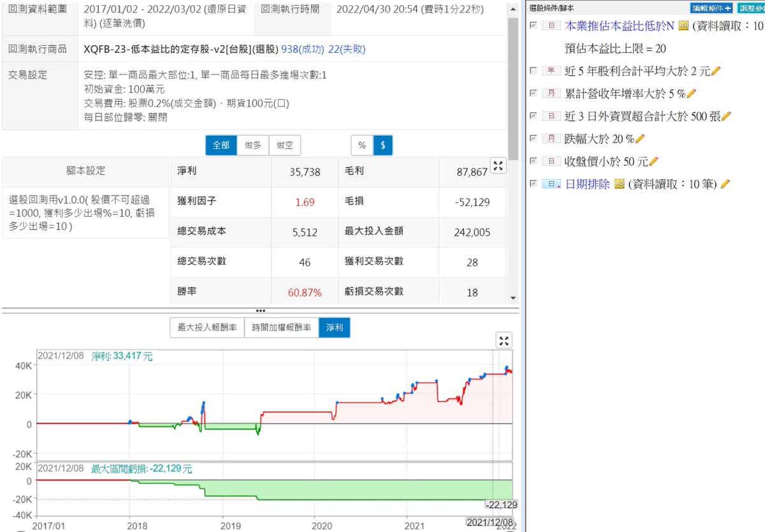Click the 編輯條件 button

[711, 8]
